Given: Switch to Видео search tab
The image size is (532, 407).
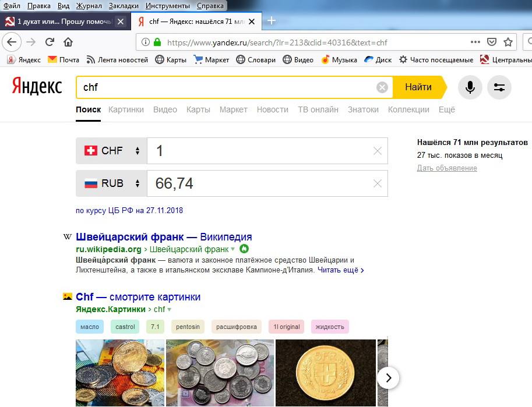Looking at the screenshot, I should [165, 109].
